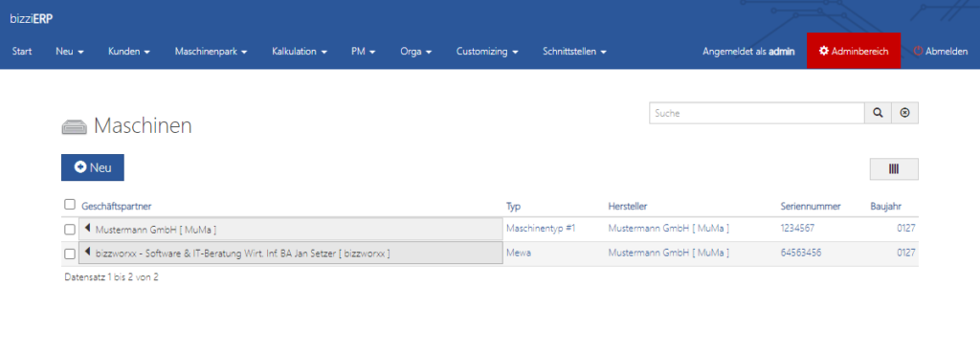
Task: Click the search magnifier icon button
Action: 878,113
